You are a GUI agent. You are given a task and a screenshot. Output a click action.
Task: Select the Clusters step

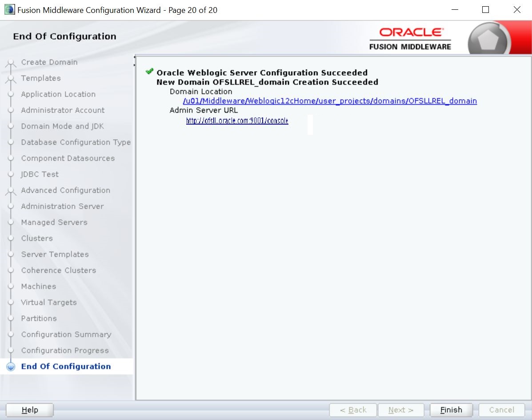coord(37,238)
